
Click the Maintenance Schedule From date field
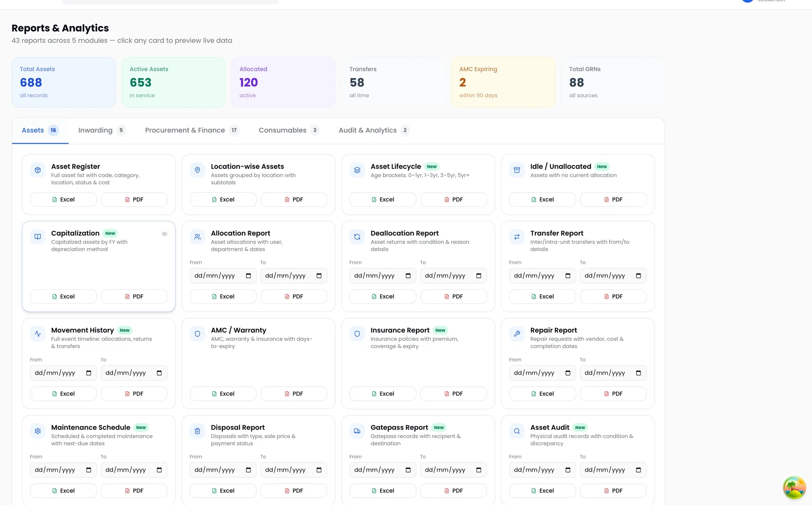63,470
